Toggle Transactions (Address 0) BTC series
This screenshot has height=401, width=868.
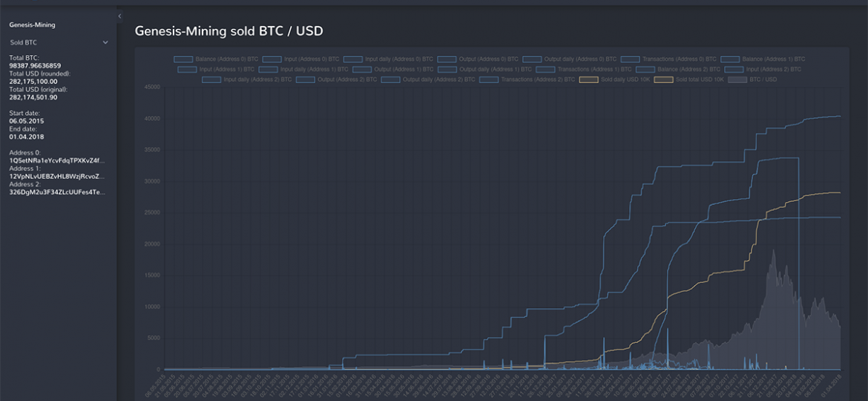pyautogui.click(x=668, y=59)
